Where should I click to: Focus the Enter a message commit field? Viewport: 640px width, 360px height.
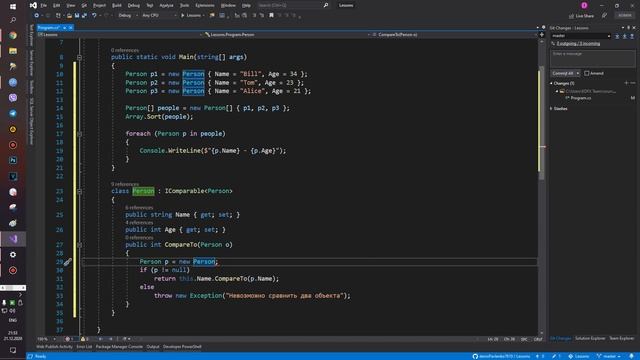tap(593, 58)
